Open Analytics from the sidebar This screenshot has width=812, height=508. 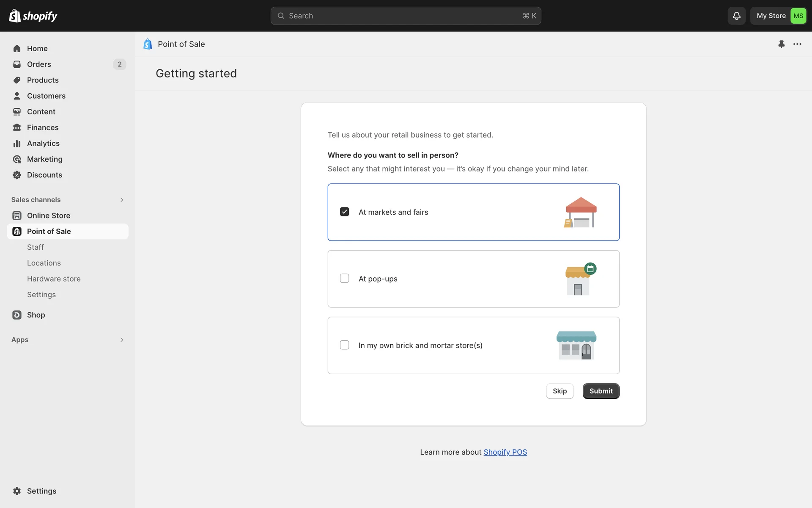[x=43, y=144]
